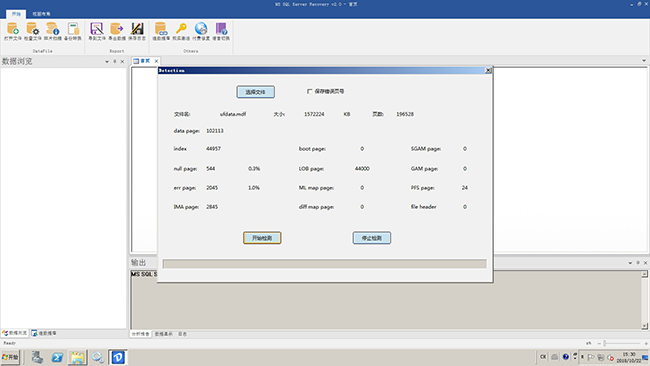Click the open file database icon with green plus
650x366 pixels.
(13, 29)
